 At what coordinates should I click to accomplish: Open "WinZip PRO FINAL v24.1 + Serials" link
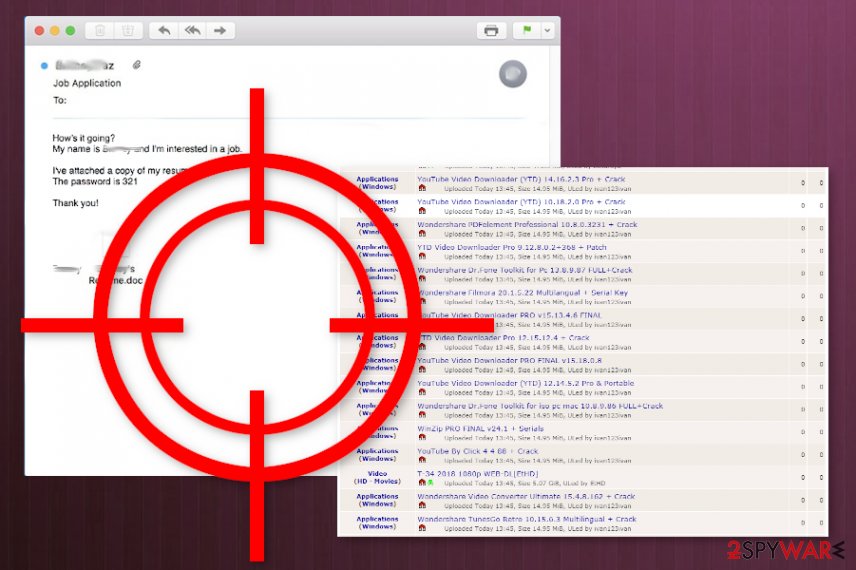pyautogui.click(x=480, y=429)
